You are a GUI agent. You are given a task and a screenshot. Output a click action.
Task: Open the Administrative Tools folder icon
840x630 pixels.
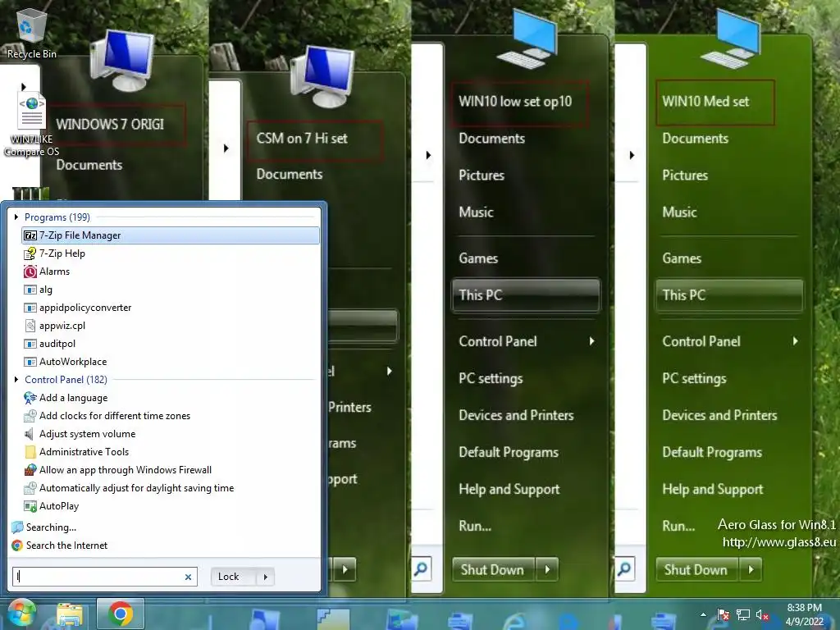point(30,452)
